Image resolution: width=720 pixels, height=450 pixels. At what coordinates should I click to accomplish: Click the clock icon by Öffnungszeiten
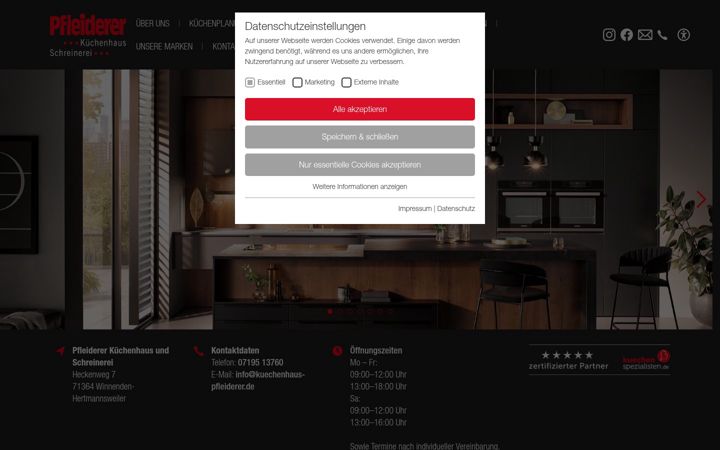[x=337, y=351]
